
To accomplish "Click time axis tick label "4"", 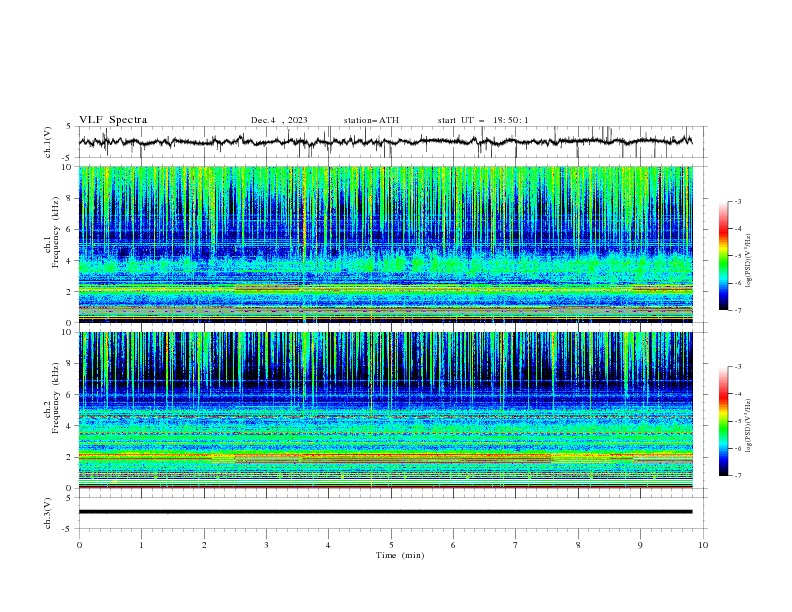I will point(328,545).
